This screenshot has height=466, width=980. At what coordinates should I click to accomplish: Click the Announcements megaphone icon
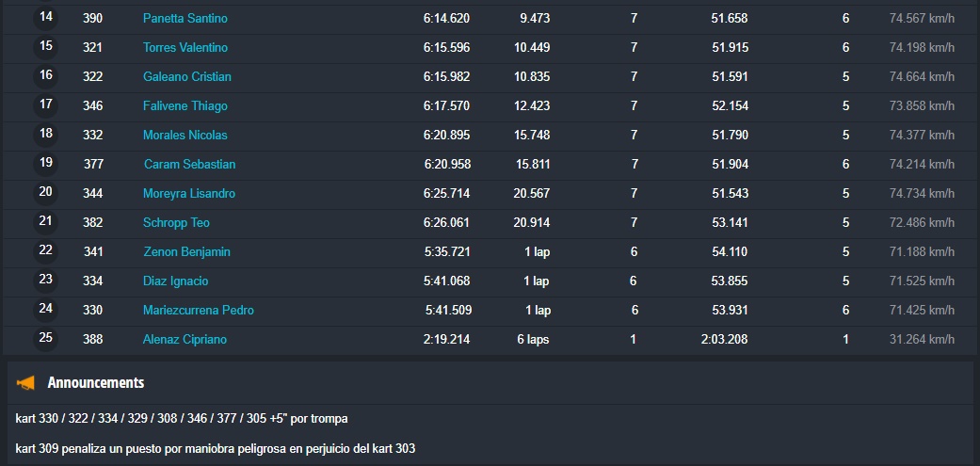click(26, 383)
